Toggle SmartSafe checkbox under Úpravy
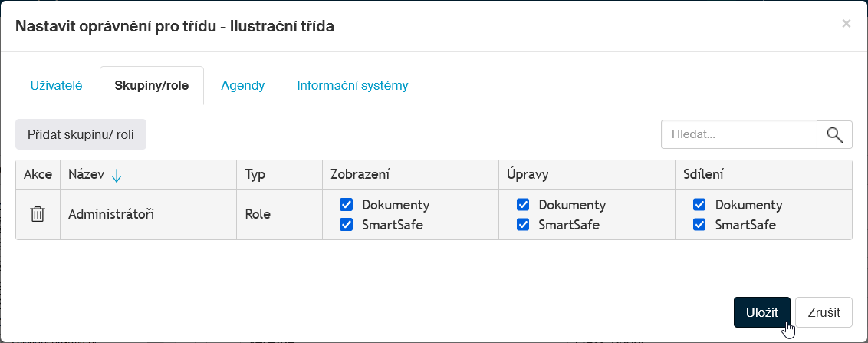 click(523, 225)
